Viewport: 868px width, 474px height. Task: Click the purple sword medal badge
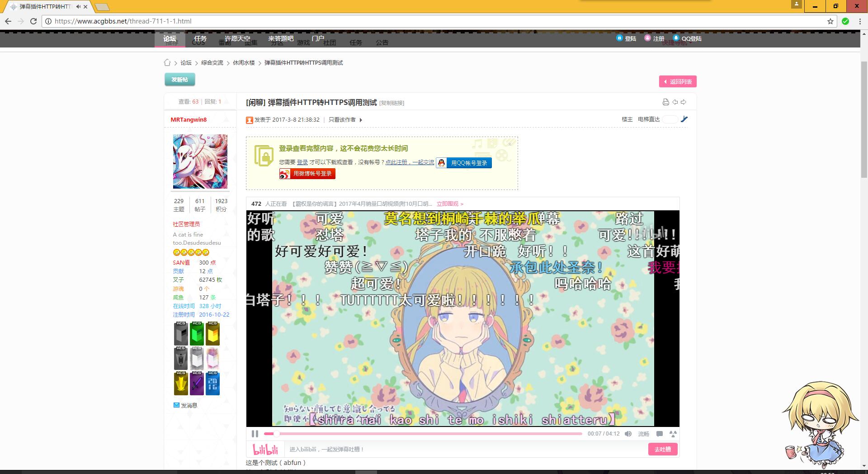[197, 383]
